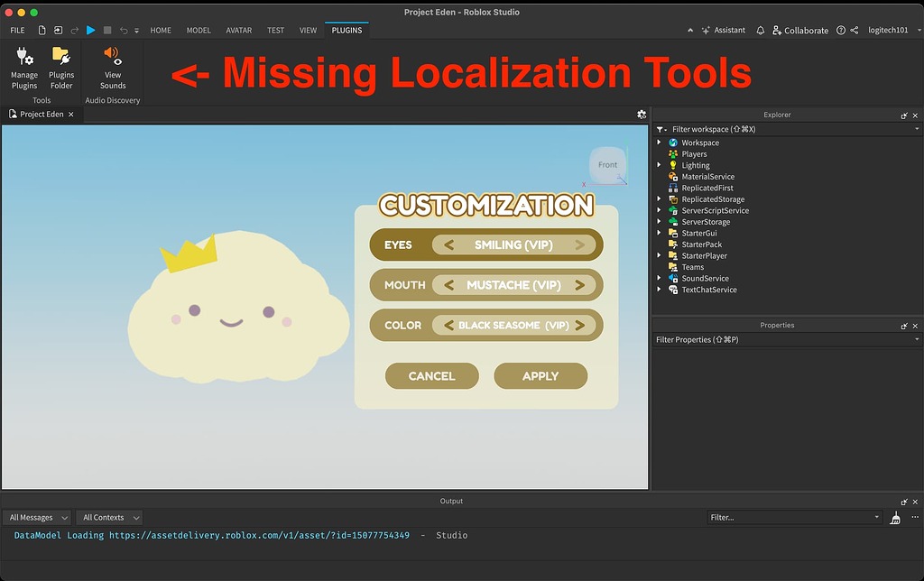Click the Collaborate button
Image resolution: width=924 pixels, height=581 pixels.
[x=800, y=30]
